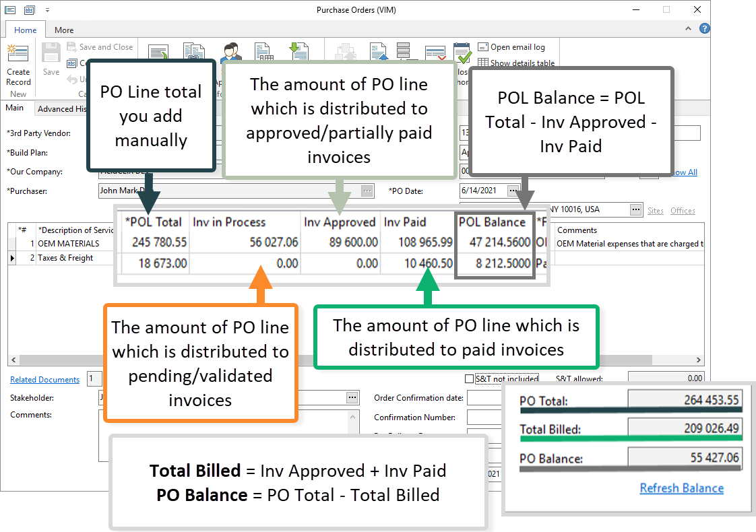The image size is (756, 532).
Task: Open email log
Action: 511,46
